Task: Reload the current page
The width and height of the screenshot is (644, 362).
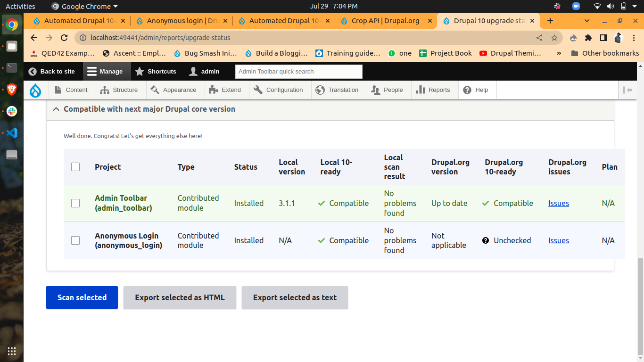Action: tap(64, 38)
